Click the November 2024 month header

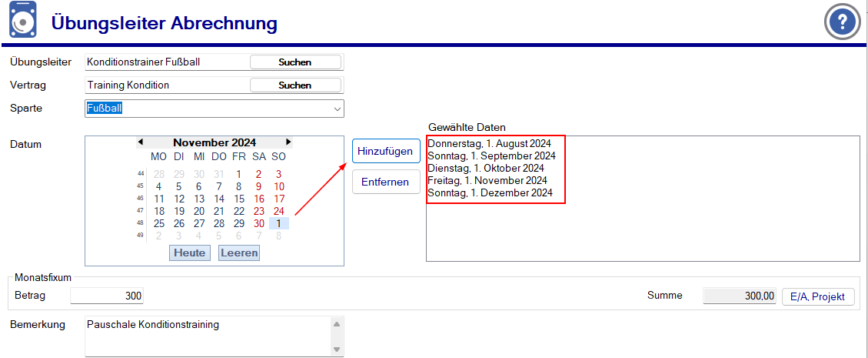tap(215, 142)
